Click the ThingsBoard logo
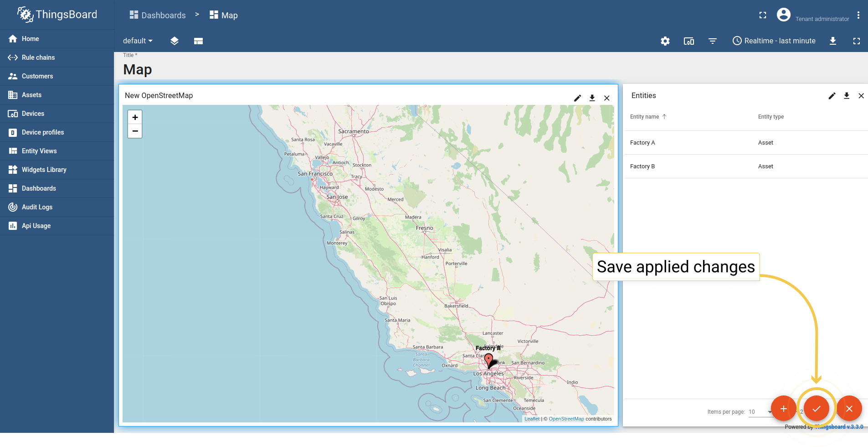This screenshot has height=447, width=868. pos(57,15)
